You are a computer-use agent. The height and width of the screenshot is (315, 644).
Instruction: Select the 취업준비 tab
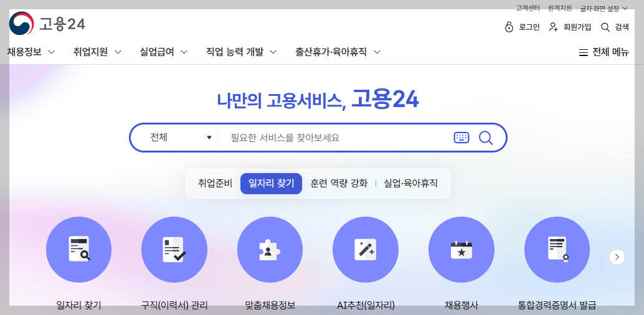click(215, 183)
